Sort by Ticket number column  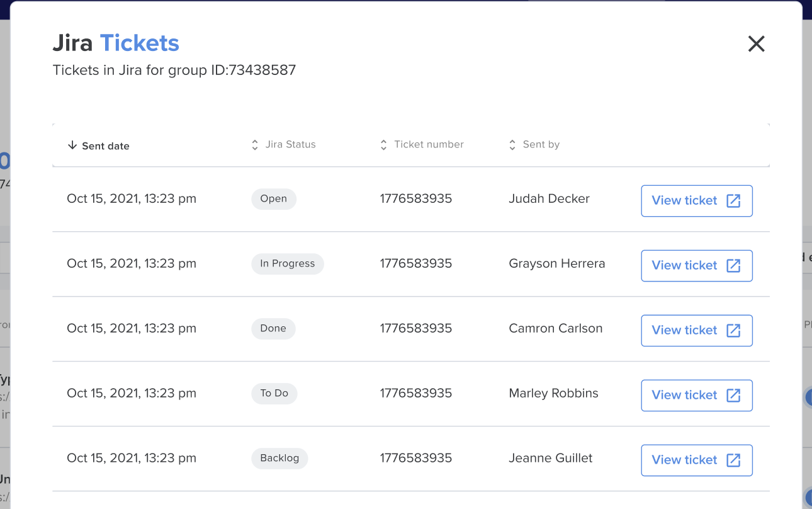[422, 144]
